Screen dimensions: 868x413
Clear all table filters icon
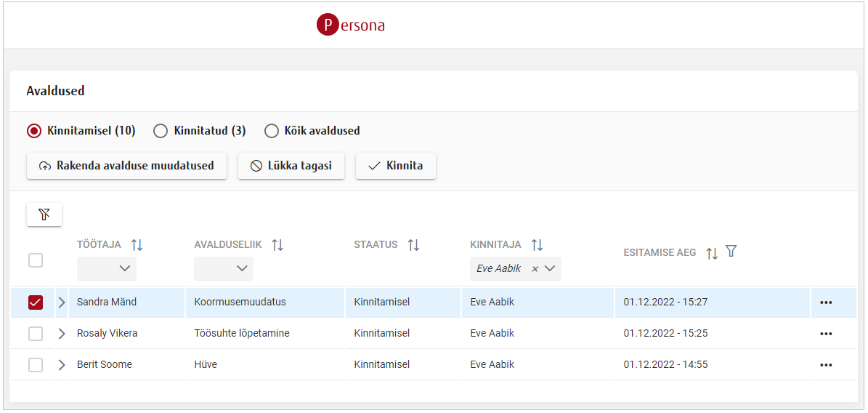pos(44,214)
